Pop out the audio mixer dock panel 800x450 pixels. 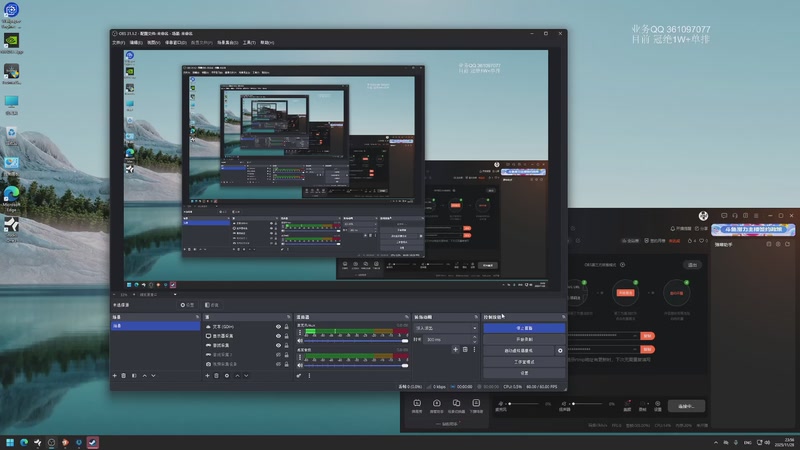pos(407,317)
